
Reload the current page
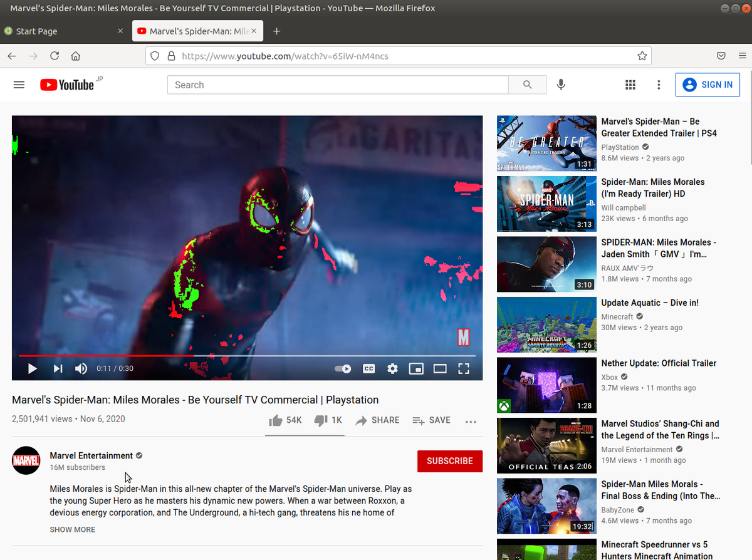point(55,56)
